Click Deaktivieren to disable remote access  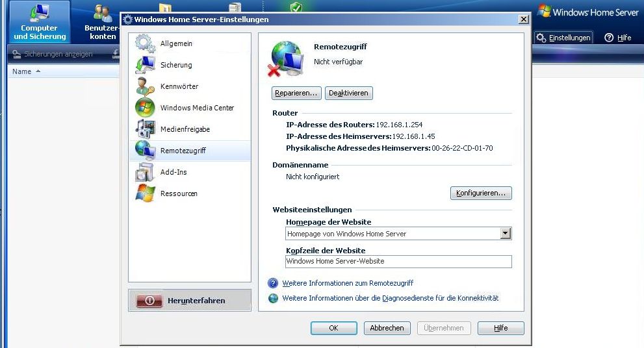tap(349, 93)
